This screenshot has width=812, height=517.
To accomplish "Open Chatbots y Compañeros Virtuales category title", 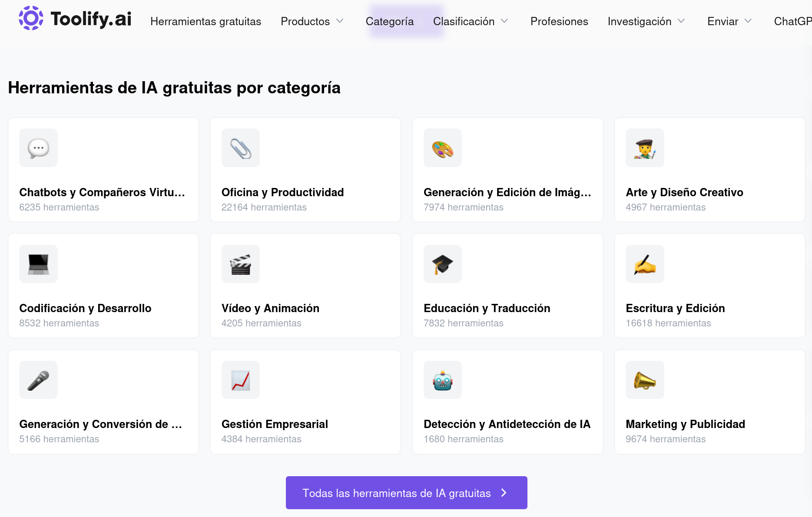I will 102,192.
